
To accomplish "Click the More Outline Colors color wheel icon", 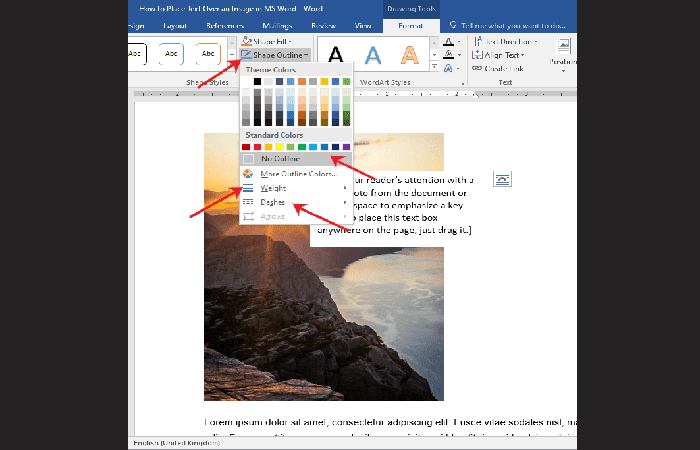I will tap(247, 173).
